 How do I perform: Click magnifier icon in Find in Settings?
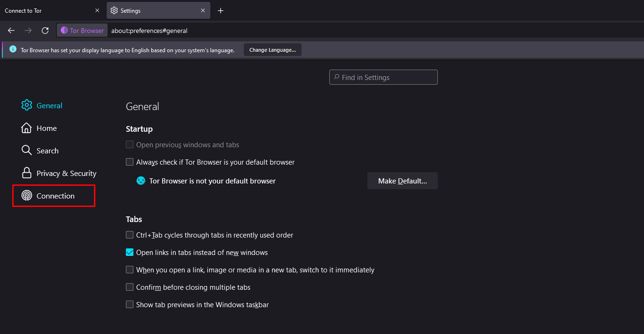[336, 77]
